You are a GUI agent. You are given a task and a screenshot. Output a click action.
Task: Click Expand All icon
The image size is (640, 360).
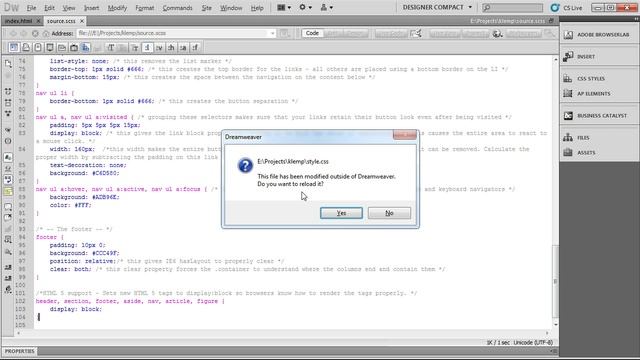(8, 114)
